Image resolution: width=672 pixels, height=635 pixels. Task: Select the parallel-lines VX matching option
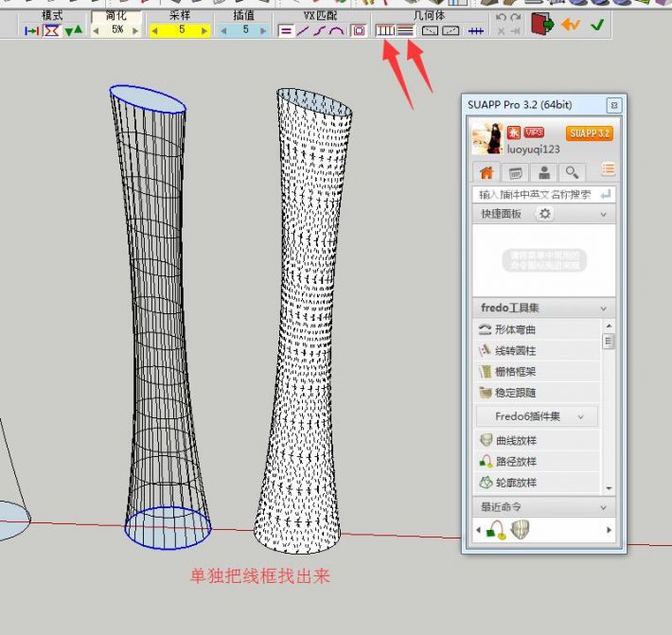point(286,31)
